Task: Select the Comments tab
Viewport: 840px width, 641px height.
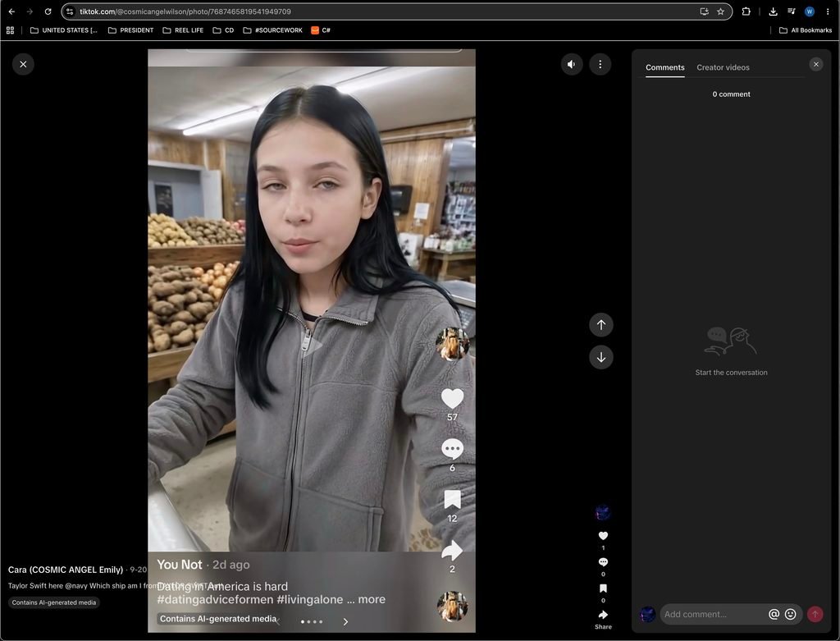Action: pos(664,67)
